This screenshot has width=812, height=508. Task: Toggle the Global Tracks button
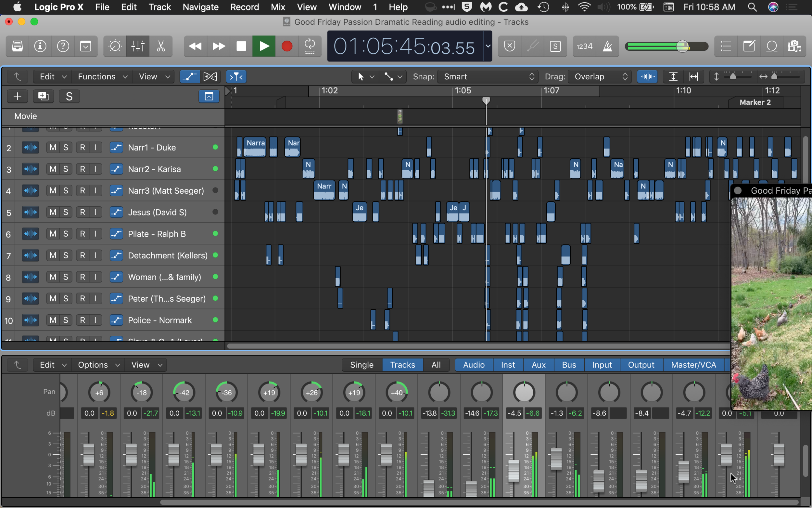209,97
